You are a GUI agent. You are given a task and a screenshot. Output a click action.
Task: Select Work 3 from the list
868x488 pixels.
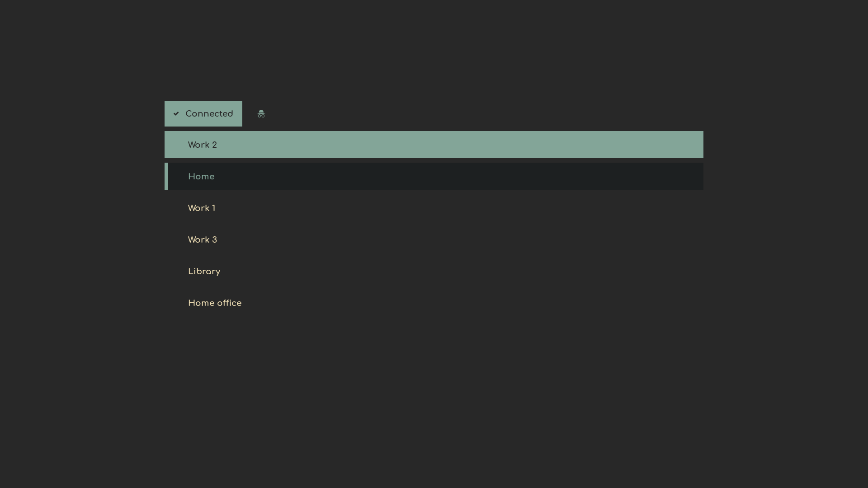tap(203, 239)
